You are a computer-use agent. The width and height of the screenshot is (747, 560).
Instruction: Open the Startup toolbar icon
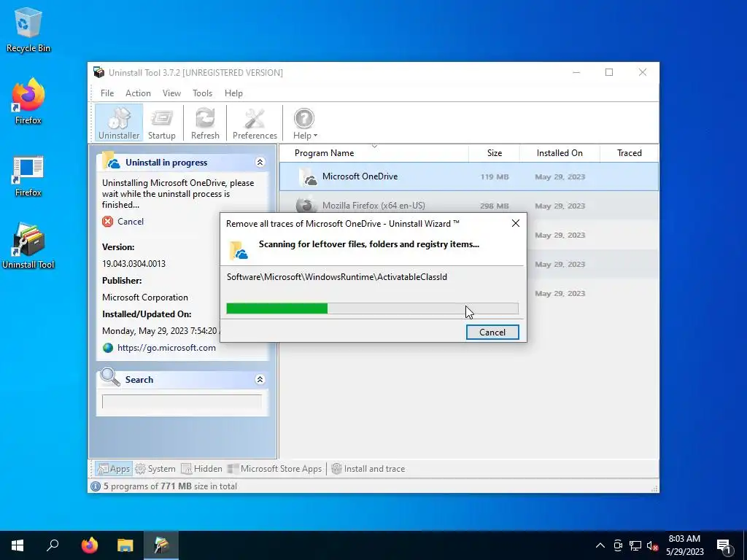[x=161, y=123]
